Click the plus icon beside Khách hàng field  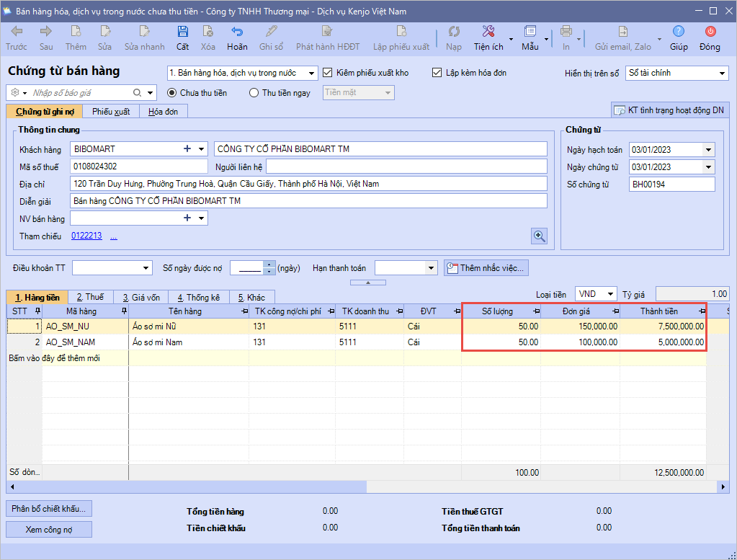(187, 149)
